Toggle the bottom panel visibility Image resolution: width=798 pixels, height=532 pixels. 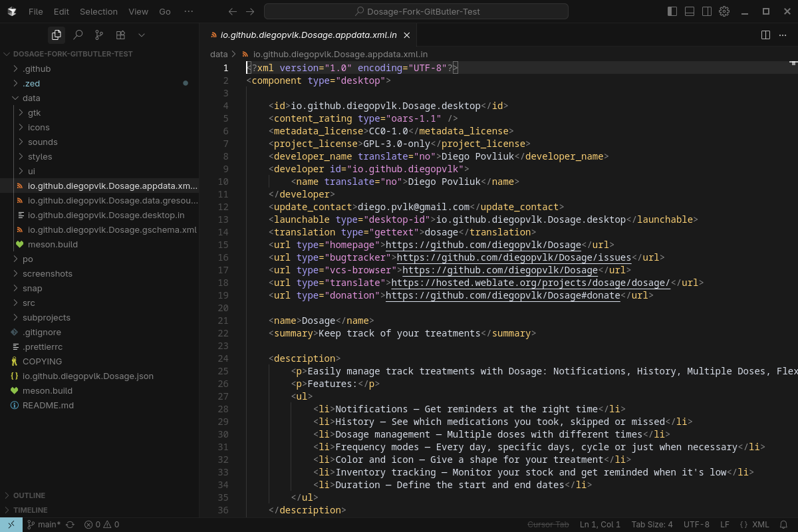pyautogui.click(x=690, y=11)
